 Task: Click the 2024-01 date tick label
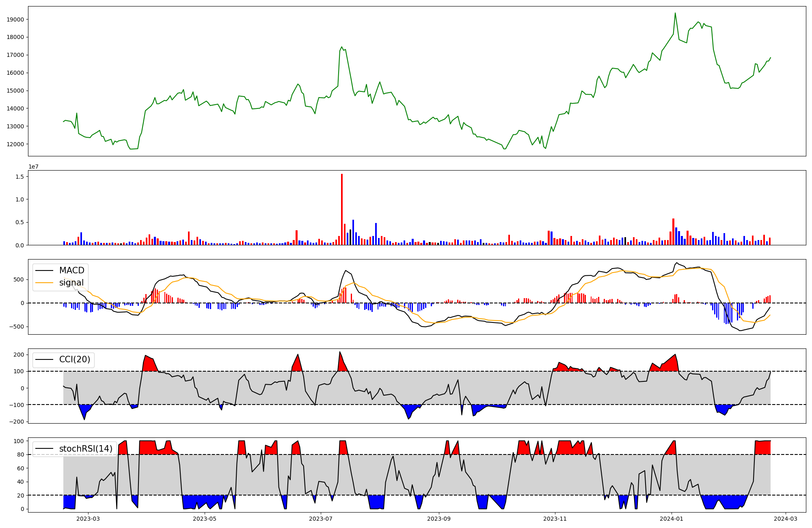point(672,519)
